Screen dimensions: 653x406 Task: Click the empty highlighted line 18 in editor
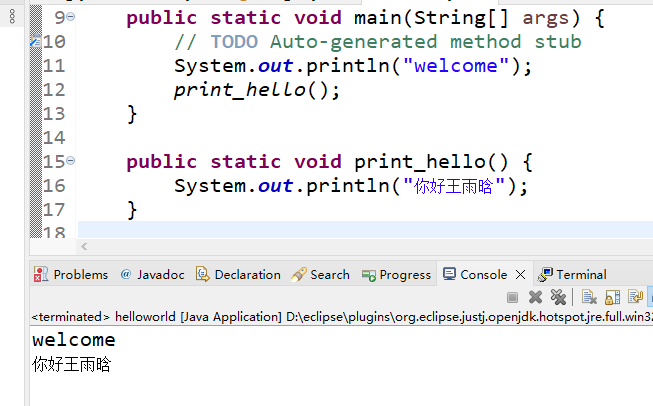[x=365, y=229]
